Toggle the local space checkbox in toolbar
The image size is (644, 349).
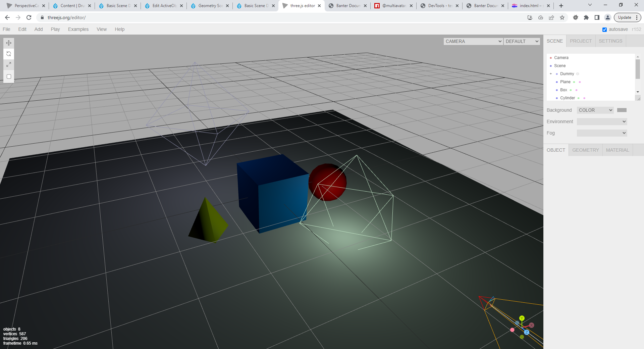(9, 77)
